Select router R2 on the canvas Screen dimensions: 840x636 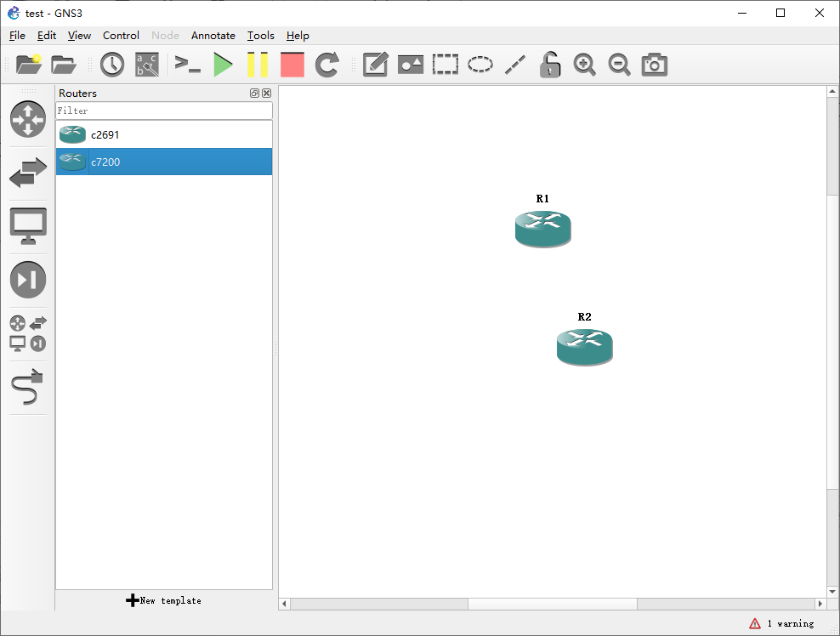click(584, 347)
